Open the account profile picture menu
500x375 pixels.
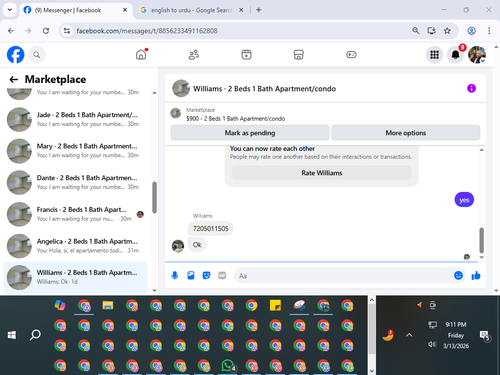coord(477,55)
